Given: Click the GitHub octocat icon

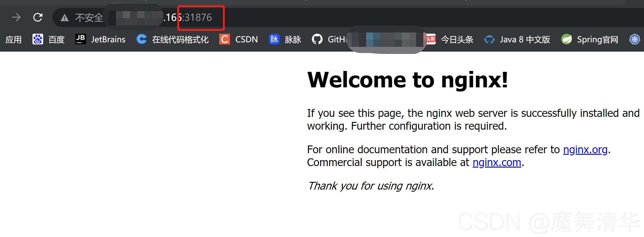Looking at the screenshot, I should 317,39.
